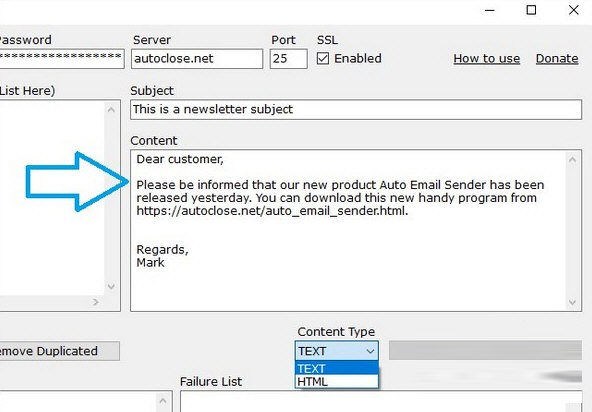Click the progress bar beside Content Type
The height and width of the screenshot is (412, 592).
pos(485,350)
